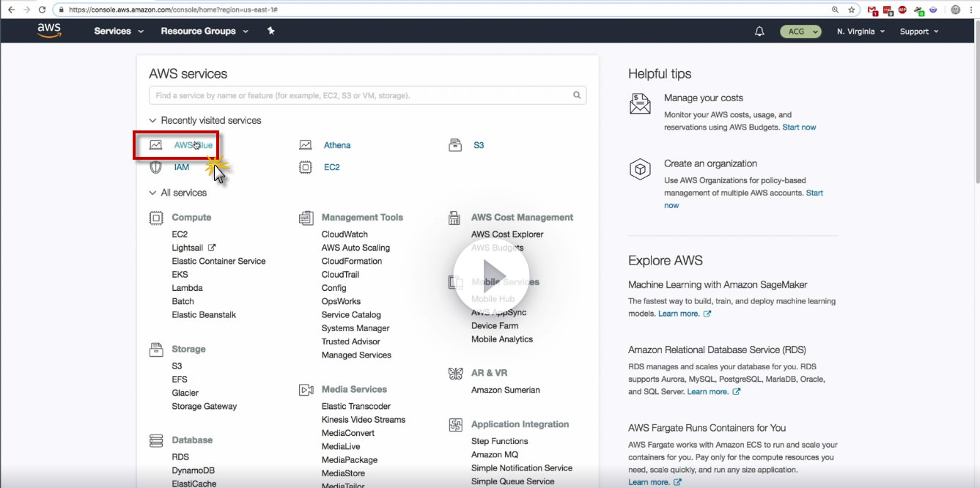Open the notifications bell
The width and height of the screenshot is (980, 488).
tap(759, 32)
